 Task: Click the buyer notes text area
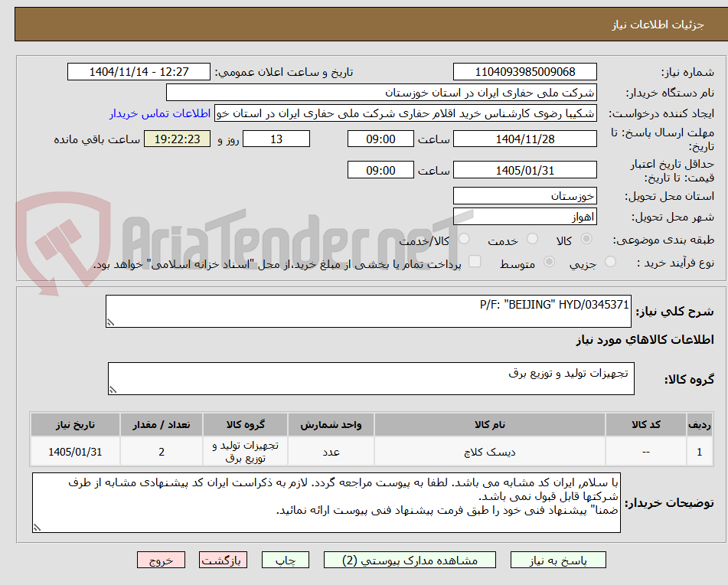[326, 503]
